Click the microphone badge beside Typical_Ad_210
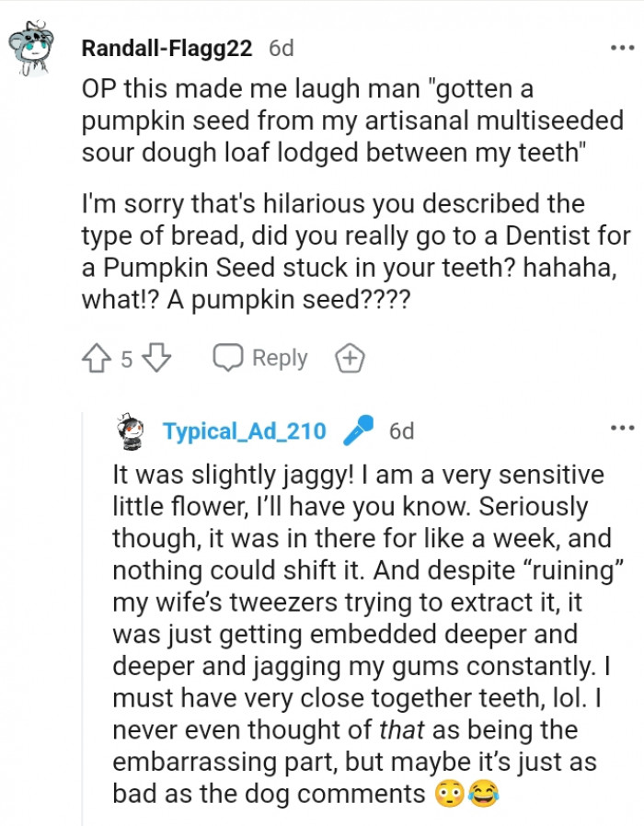644x826 pixels. (358, 429)
